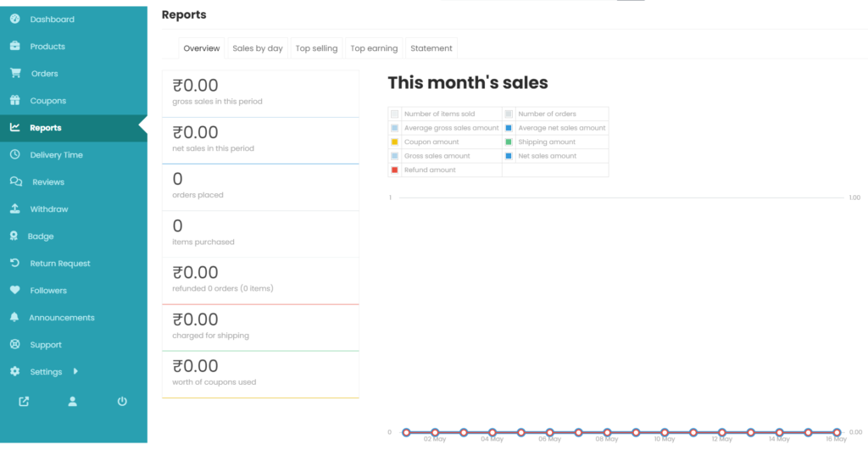
Task: Open the Announcements bell icon
Action: 14,317
